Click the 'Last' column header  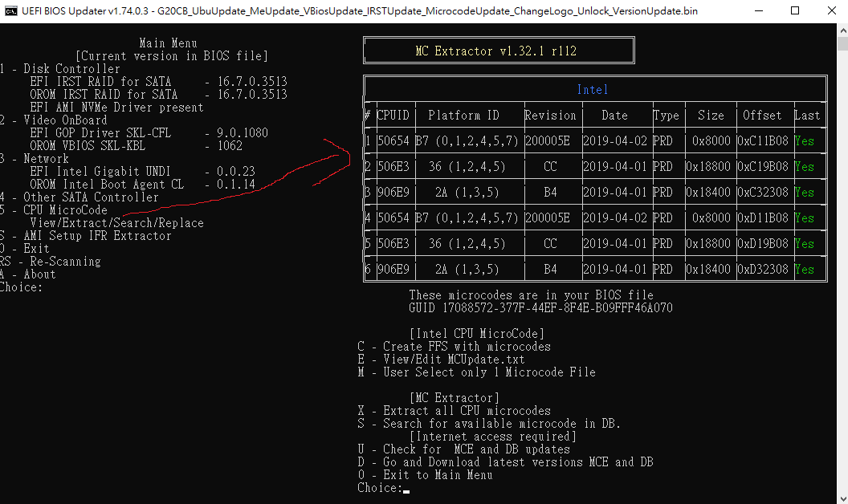pyautogui.click(x=807, y=116)
